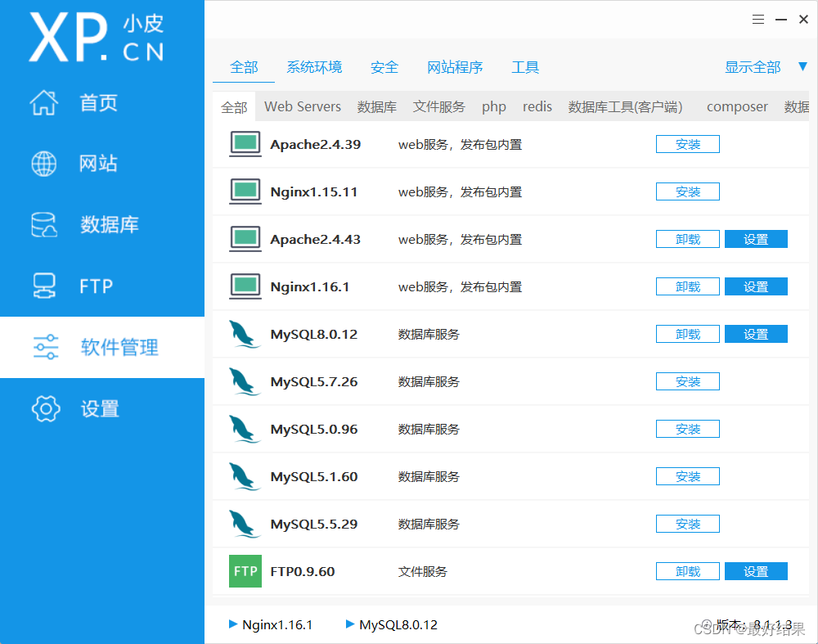818x644 pixels.
Task: Switch to 系统环境 tab
Action: [314, 67]
